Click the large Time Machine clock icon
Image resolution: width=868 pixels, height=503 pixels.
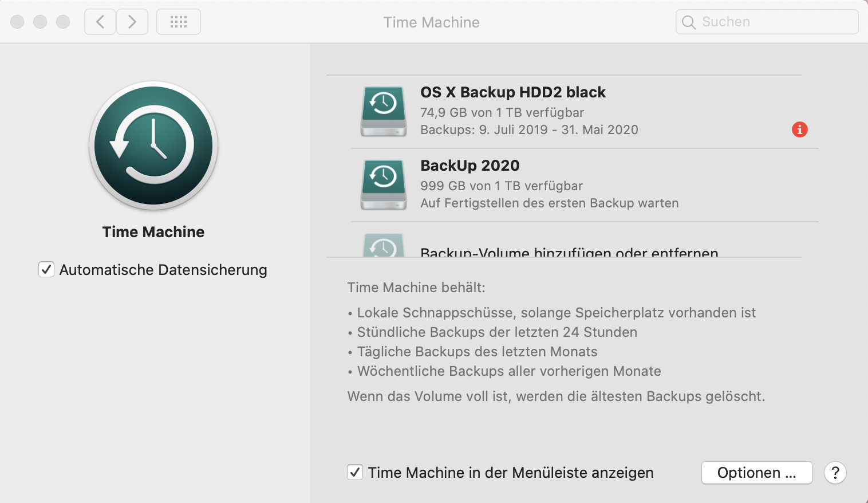153,145
